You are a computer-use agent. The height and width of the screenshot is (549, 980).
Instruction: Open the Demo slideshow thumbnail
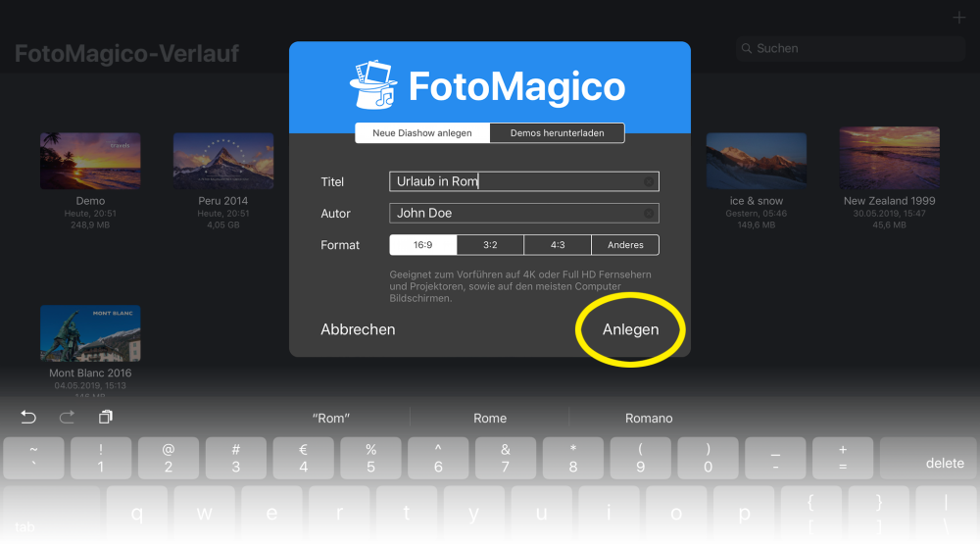click(x=90, y=161)
